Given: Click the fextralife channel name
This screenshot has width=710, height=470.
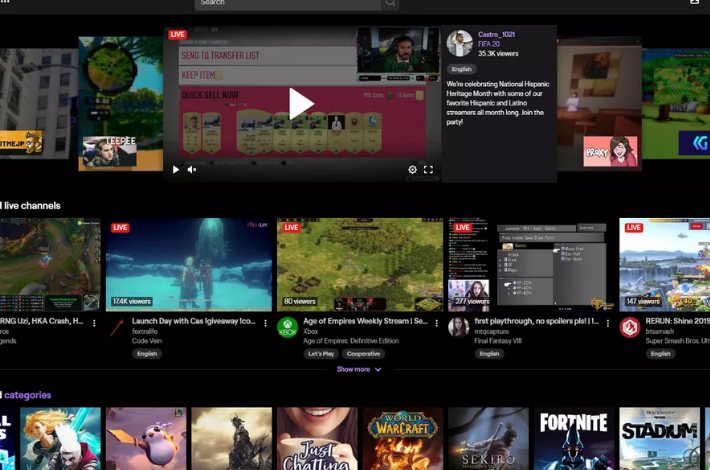Looking at the screenshot, I should click(x=144, y=331).
